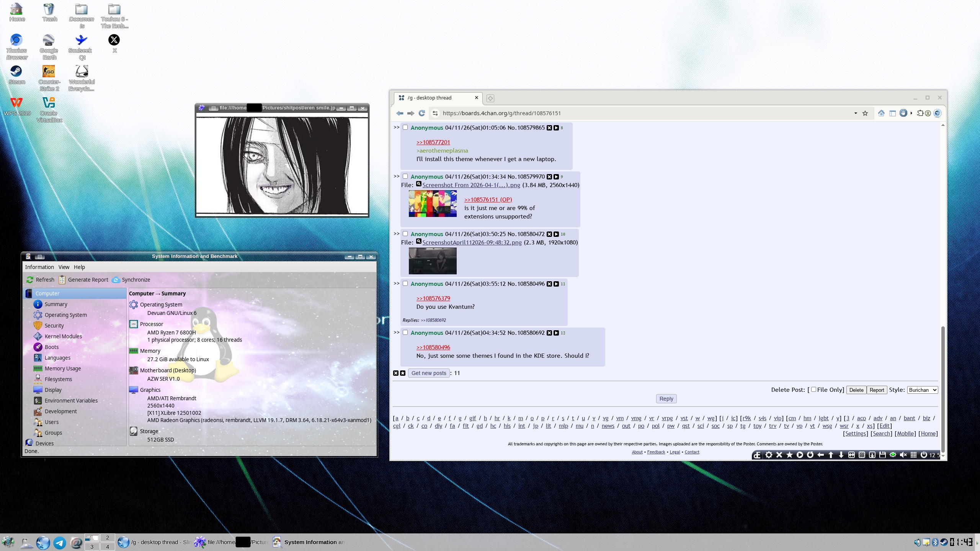Follow the >>108580496 quote link
The image size is (980, 551).
pos(433,347)
